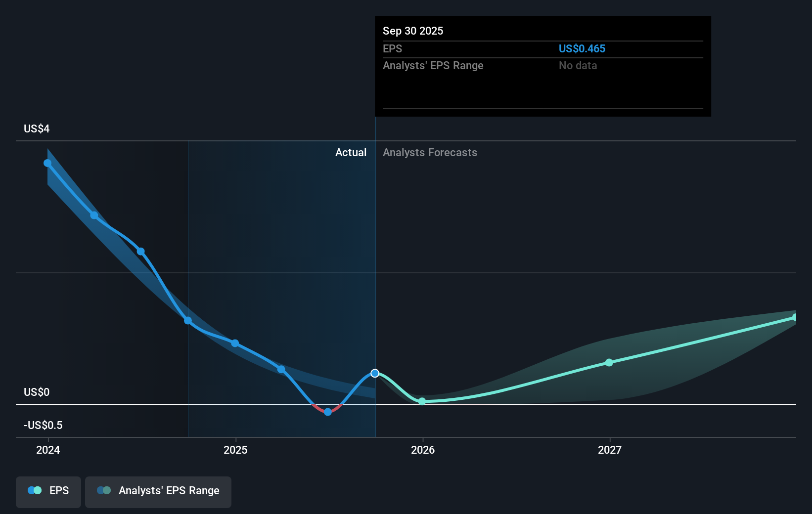Image resolution: width=812 pixels, height=514 pixels.
Task: Click the 2027 forecast data point
Action: point(609,363)
